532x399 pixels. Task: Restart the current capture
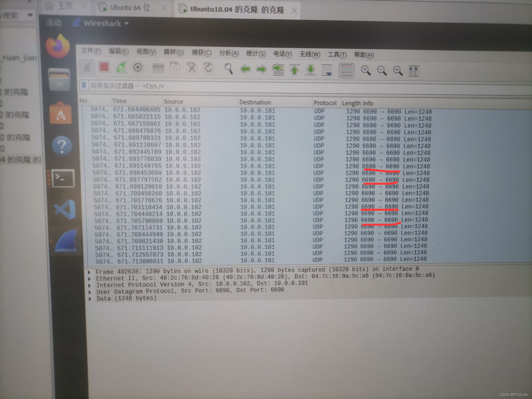coord(121,68)
